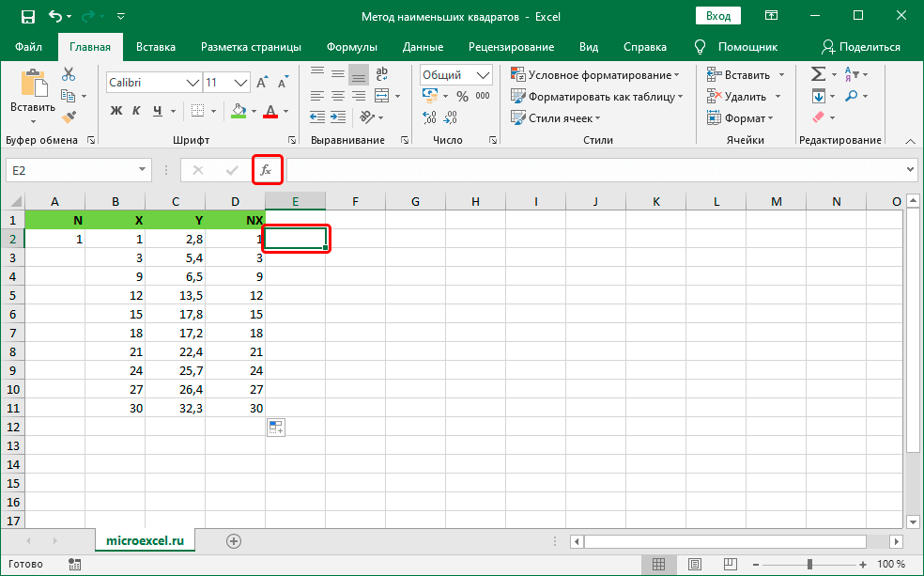The height and width of the screenshot is (576, 924).
Task: Add a new sheet with plus button
Action: tap(234, 540)
